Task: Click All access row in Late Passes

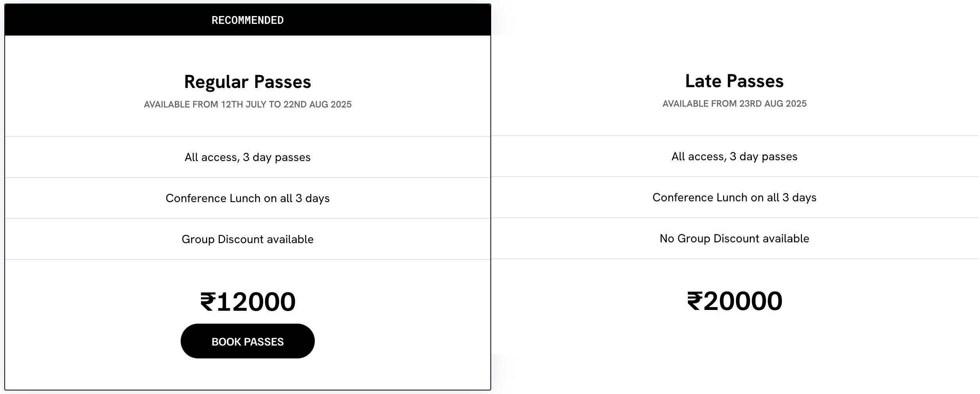Action: click(x=734, y=156)
